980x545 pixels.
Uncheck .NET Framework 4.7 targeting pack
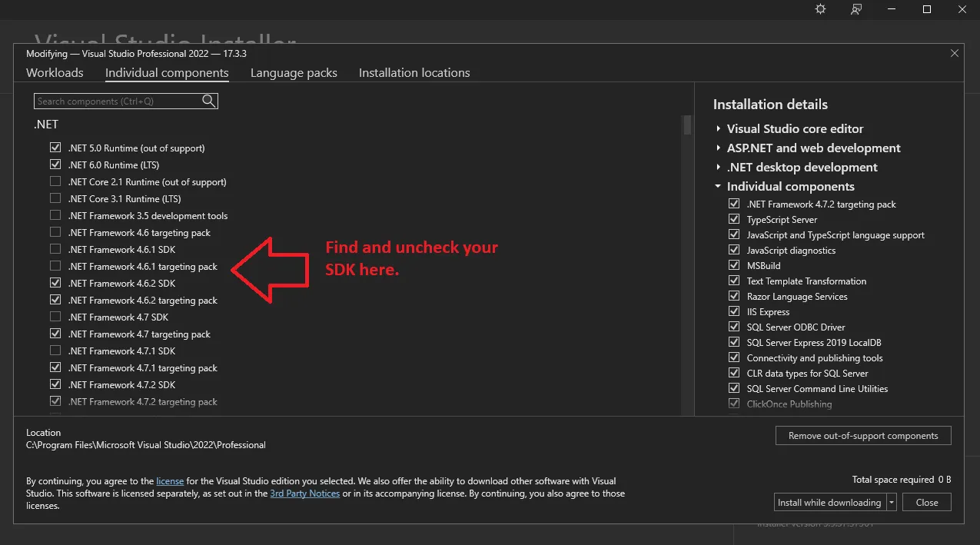click(55, 334)
